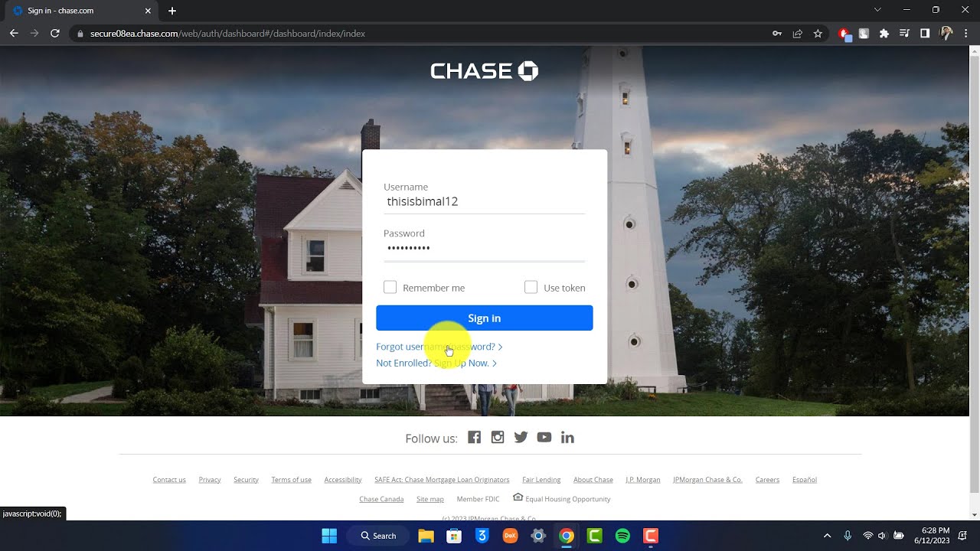Select the Sign in - chase.com tab
This screenshot has width=980, height=551.
coord(80,11)
